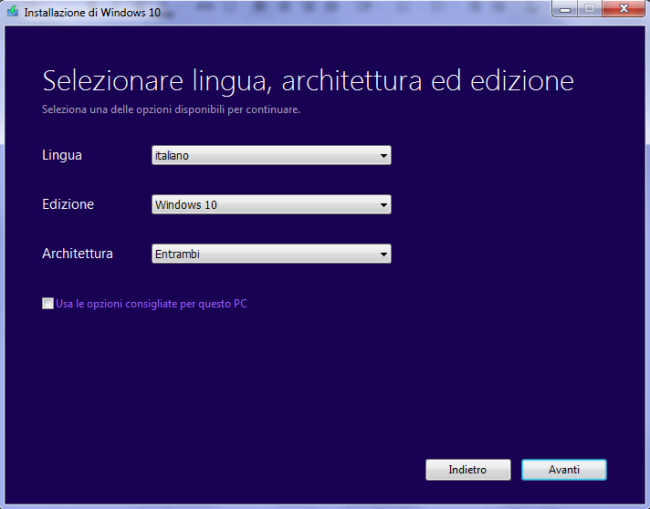
Task: Go back with the Indietro button
Action: tap(467, 469)
